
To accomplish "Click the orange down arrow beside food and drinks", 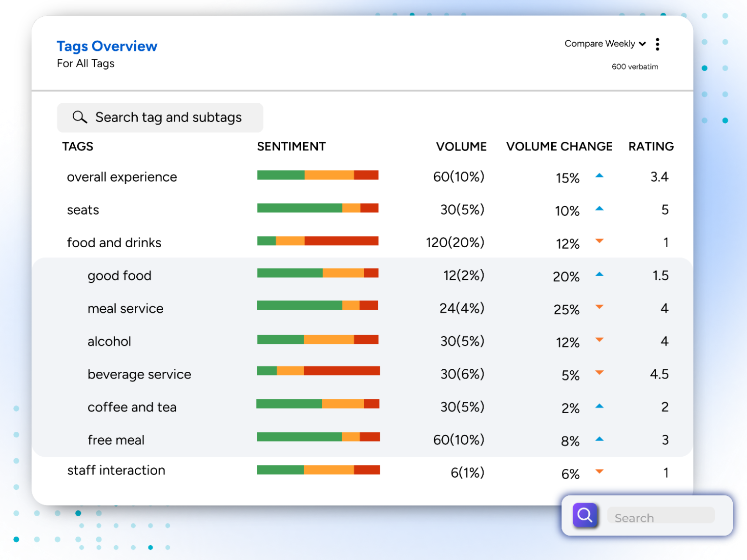I will (x=600, y=241).
